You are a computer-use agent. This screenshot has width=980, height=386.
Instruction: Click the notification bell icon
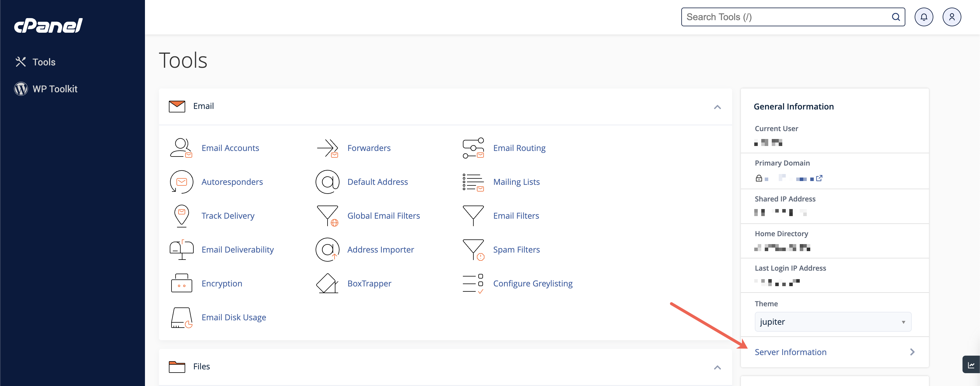[924, 17]
